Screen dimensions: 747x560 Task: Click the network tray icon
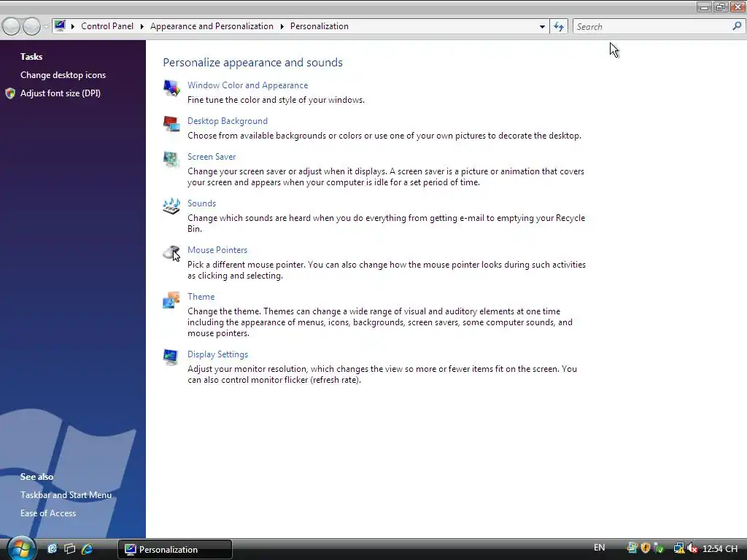coord(679,548)
